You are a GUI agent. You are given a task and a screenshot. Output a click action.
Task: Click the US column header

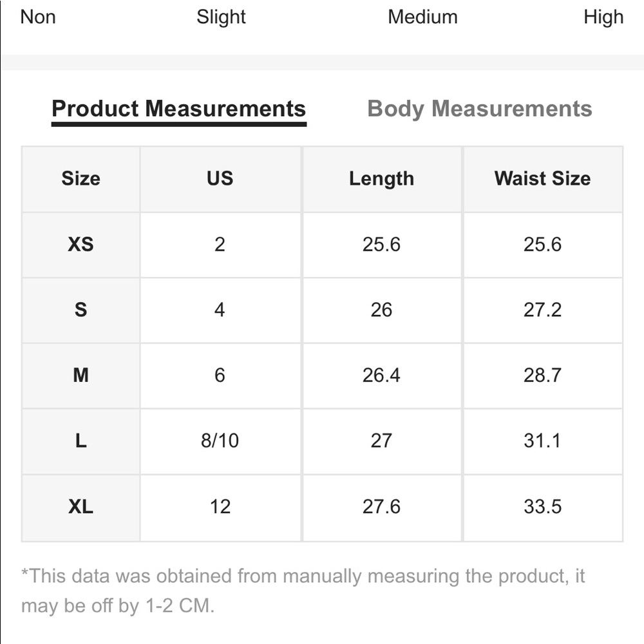coord(220,178)
